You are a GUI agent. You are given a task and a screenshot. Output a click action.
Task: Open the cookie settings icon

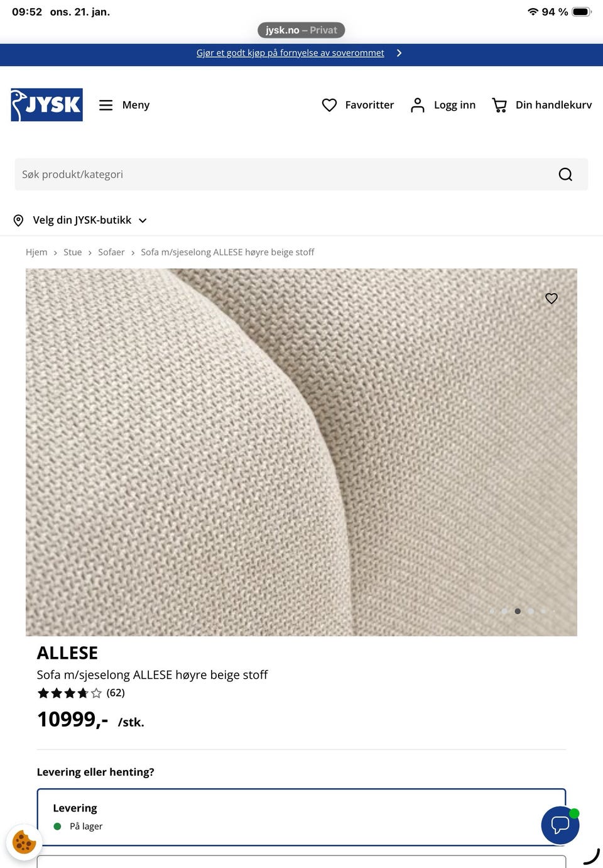pyautogui.click(x=24, y=842)
